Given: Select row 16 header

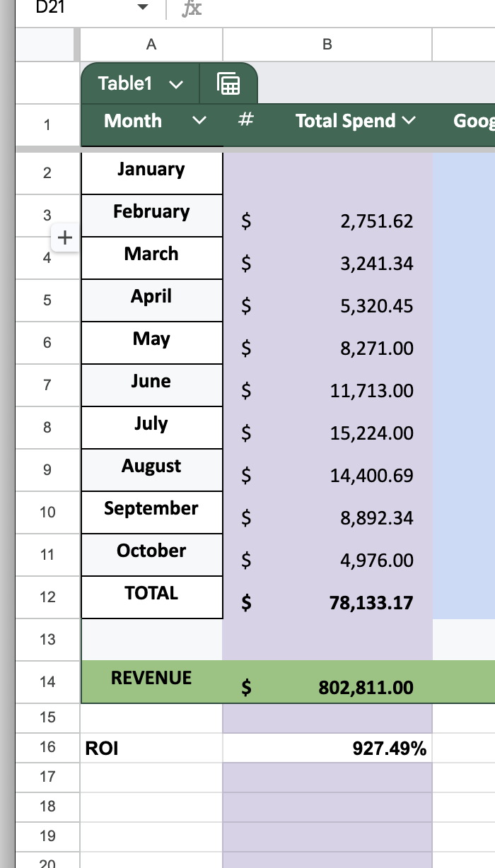Looking at the screenshot, I should click(x=47, y=747).
